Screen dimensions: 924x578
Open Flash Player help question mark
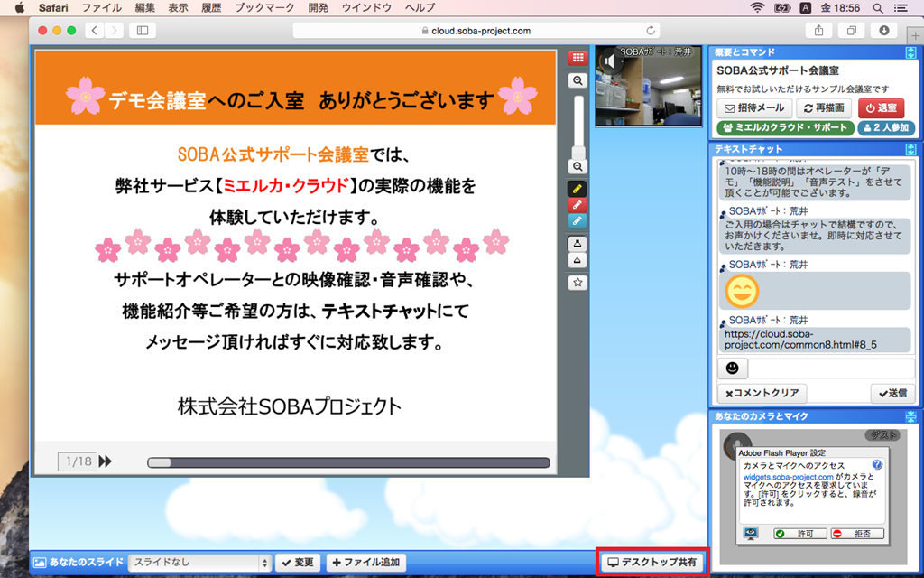coord(877,465)
